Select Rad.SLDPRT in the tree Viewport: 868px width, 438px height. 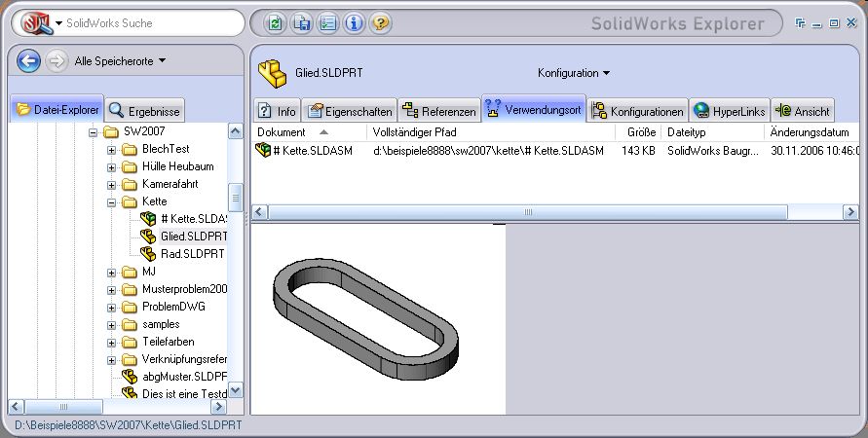[192, 254]
